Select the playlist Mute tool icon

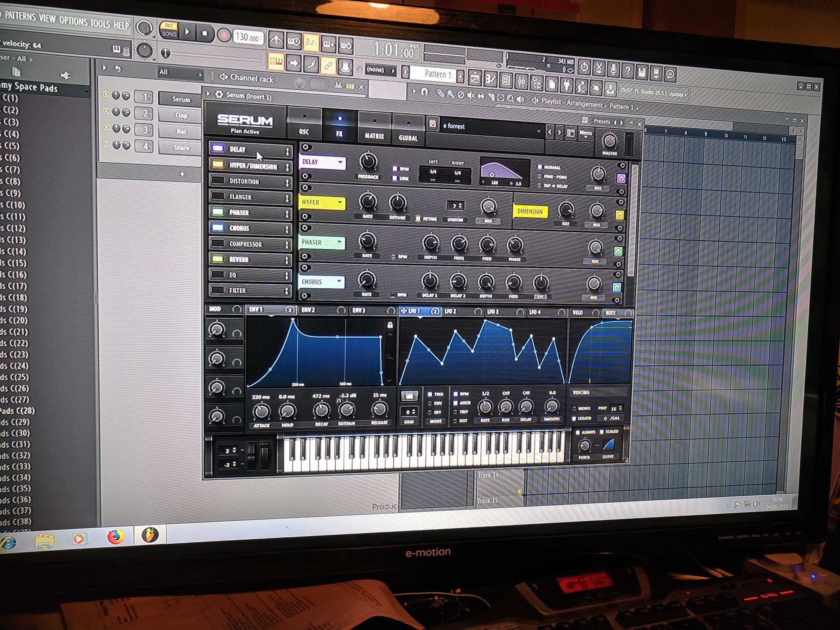click(x=471, y=96)
